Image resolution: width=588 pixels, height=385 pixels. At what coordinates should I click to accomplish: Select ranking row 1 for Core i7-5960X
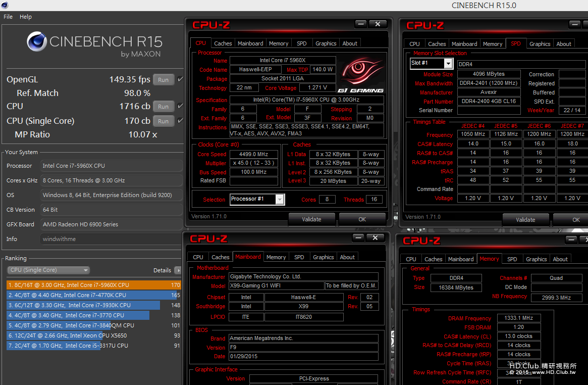tap(94, 285)
